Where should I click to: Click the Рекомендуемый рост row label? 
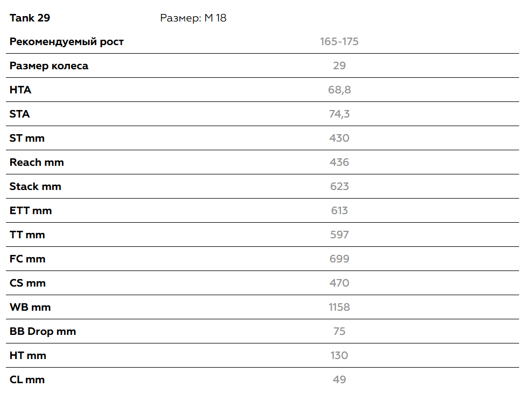tap(67, 41)
